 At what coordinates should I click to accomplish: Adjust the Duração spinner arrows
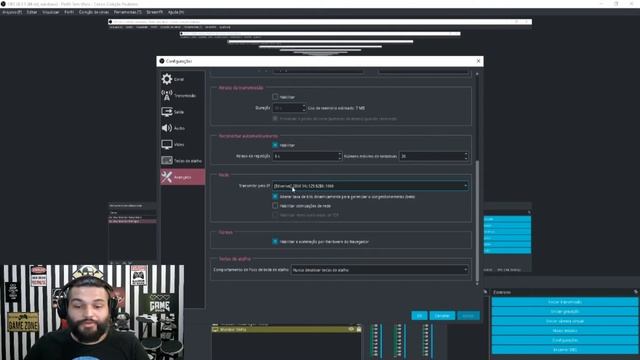coord(303,108)
